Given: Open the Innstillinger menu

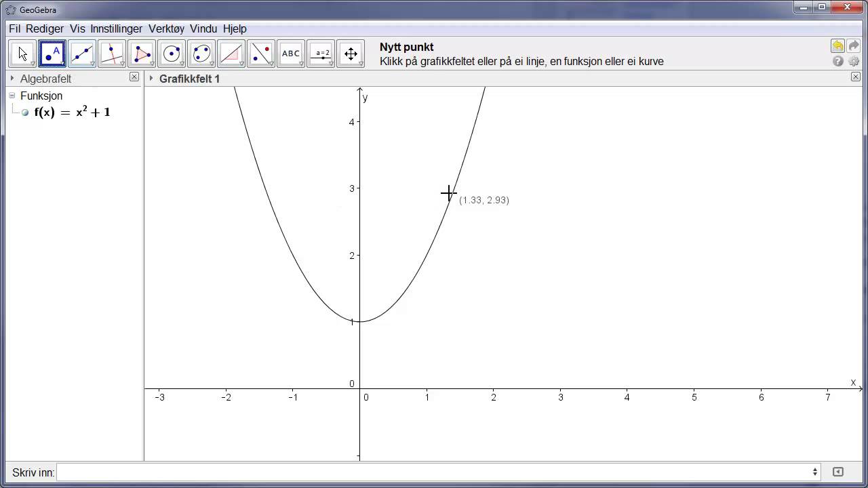Looking at the screenshot, I should click(x=117, y=28).
